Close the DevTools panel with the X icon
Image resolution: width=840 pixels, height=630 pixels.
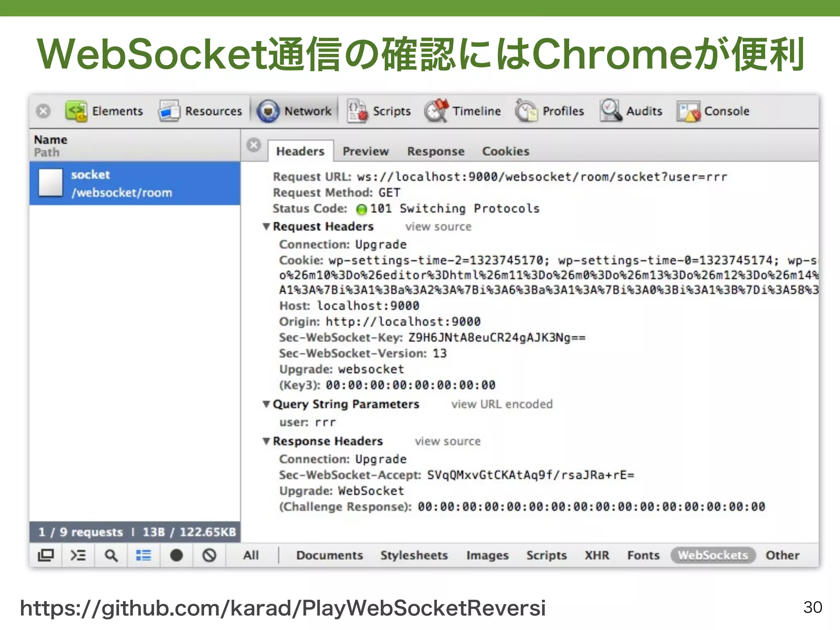(x=43, y=111)
